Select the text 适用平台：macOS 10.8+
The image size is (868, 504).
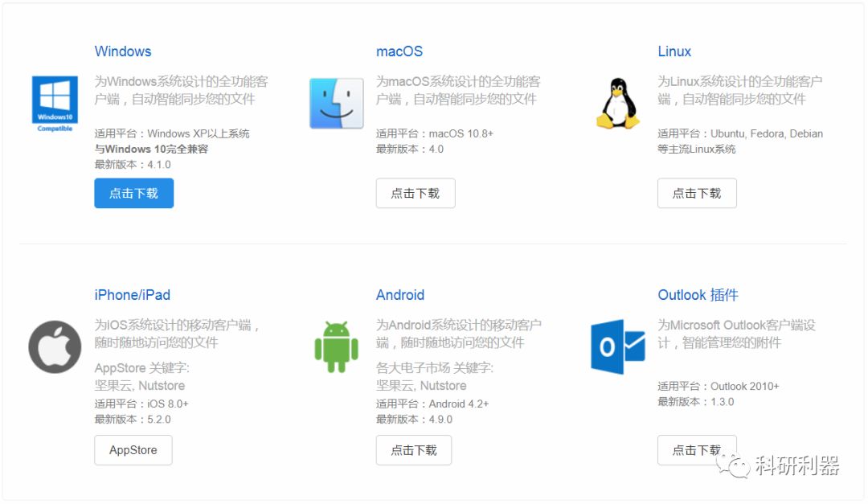[435, 133]
